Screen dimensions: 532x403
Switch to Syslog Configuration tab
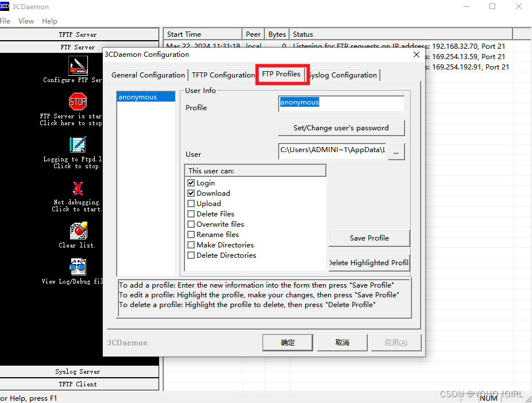[x=343, y=75]
